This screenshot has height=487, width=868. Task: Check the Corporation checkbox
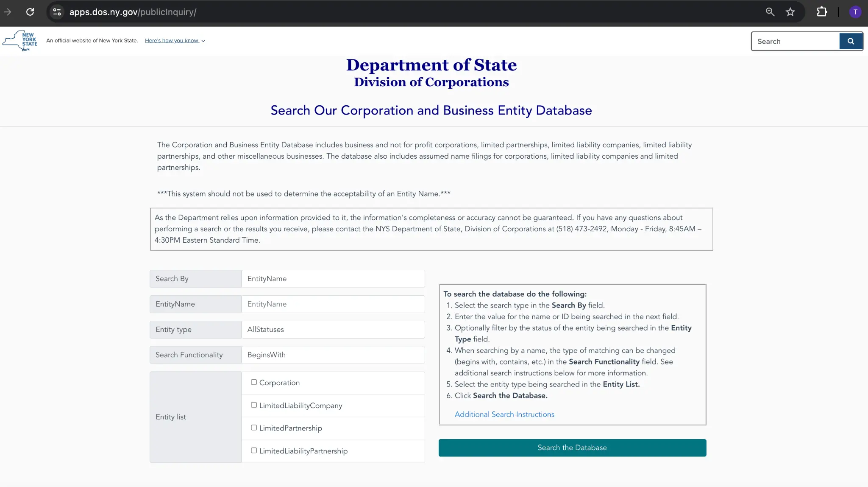click(x=254, y=382)
